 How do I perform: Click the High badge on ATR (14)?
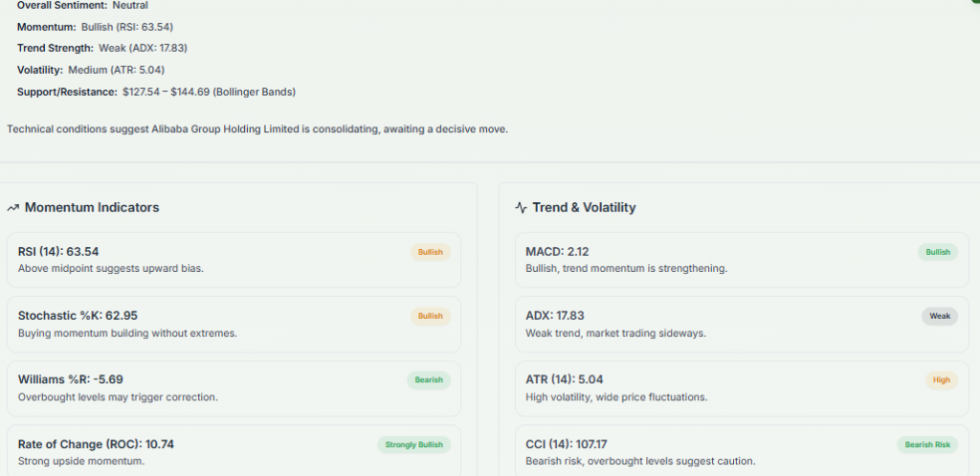942,379
